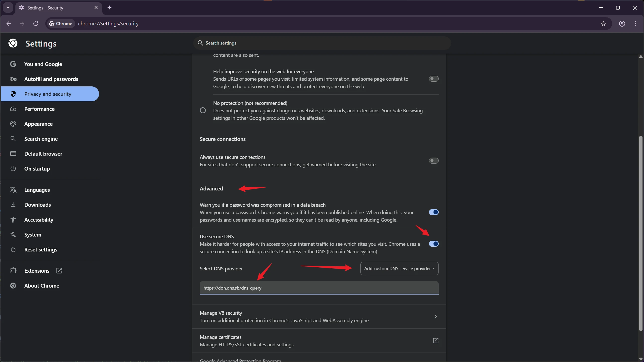Enable Always use secure connections toggle

pyautogui.click(x=433, y=161)
